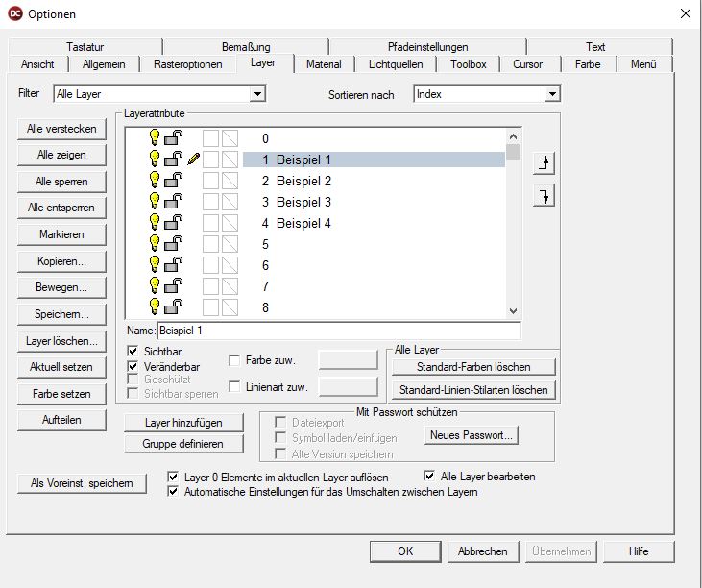This screenshot has width=702, height=588.
Task: Click the line style box for Beispiel 4
Action: click(x=230, y=223)
